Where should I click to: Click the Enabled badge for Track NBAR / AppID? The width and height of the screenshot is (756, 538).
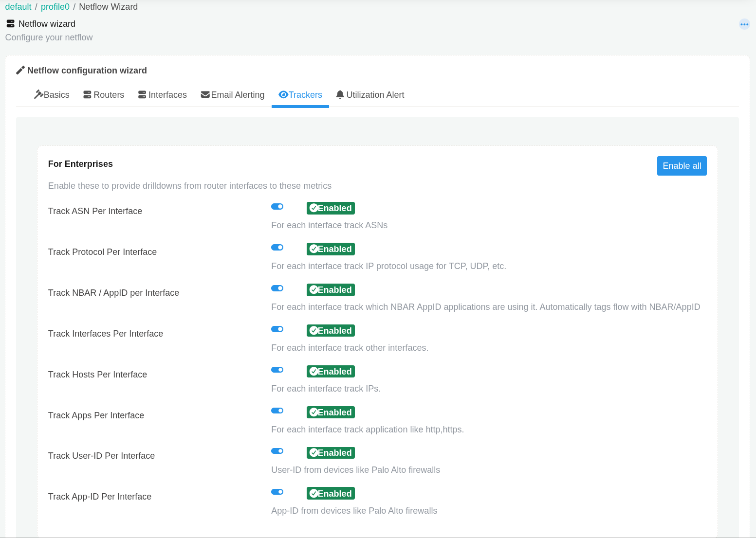click(331, 290)
